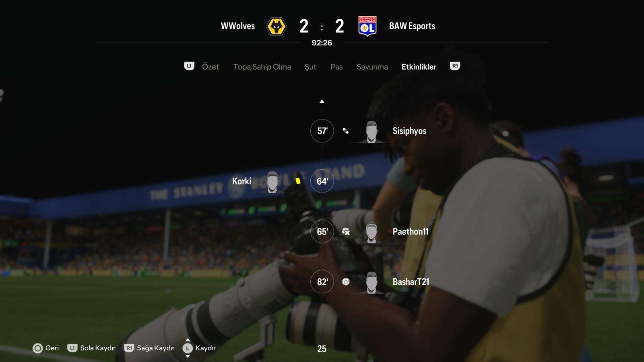Open the Savunma tab

[x=372, y=67]
